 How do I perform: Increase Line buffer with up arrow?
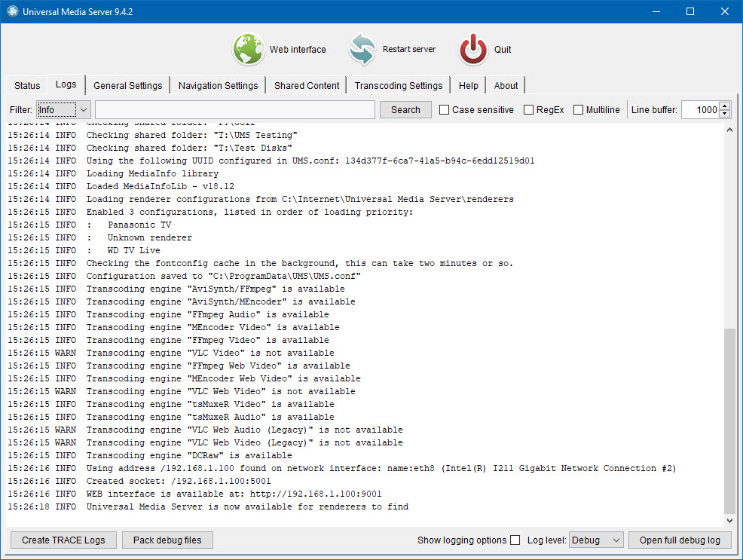724,106
